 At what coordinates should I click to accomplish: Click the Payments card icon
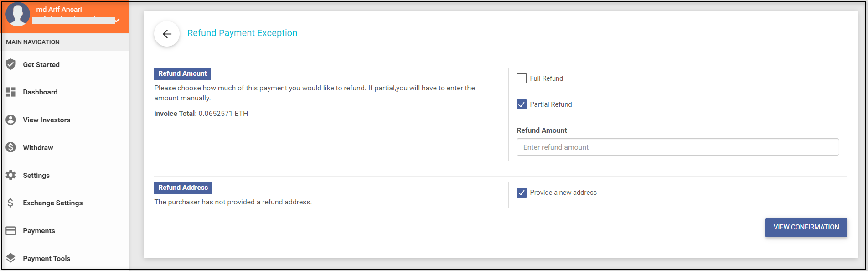click(11, 230)
